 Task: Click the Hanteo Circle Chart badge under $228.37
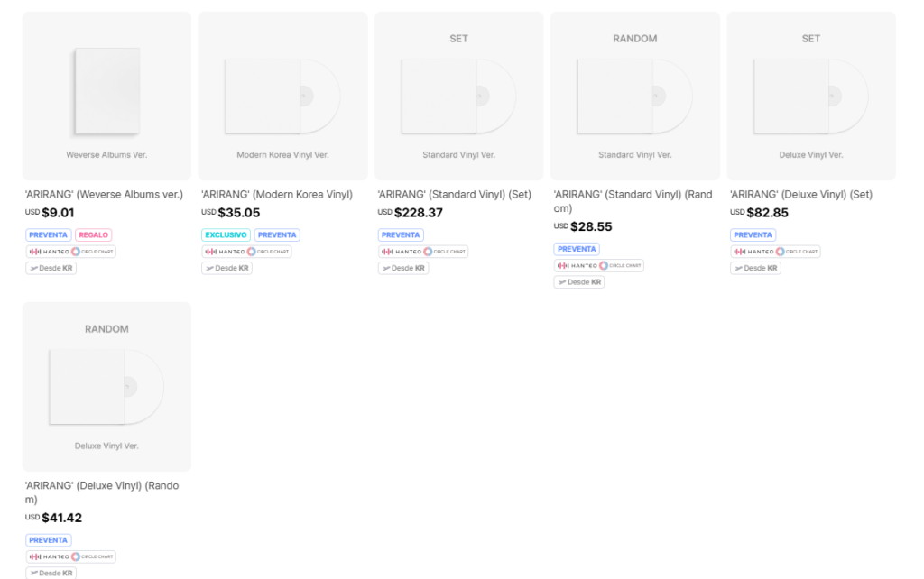[x=422, y=252]
